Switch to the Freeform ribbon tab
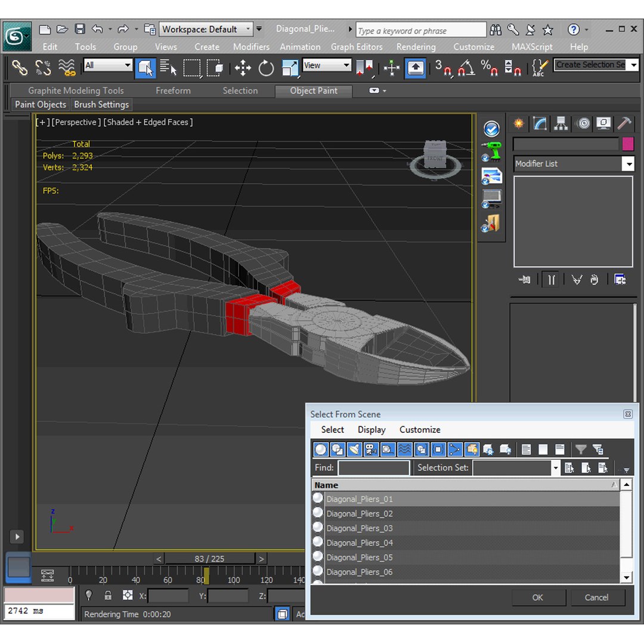 click(x=173, y=91)
